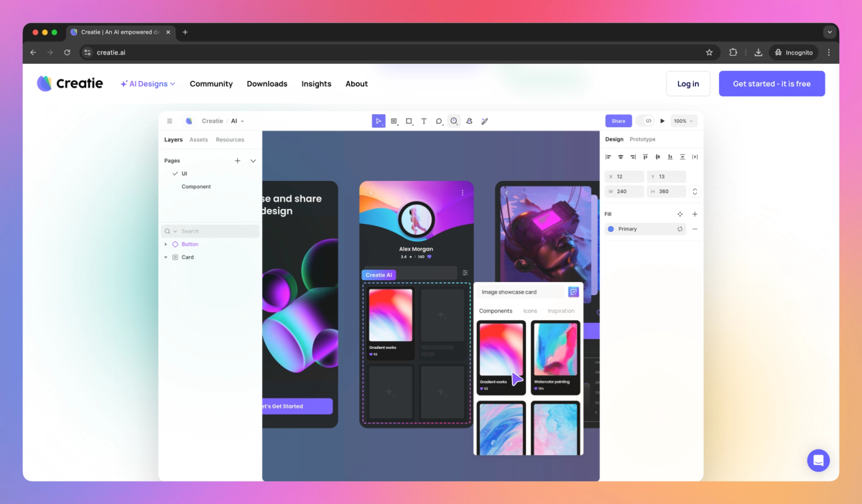Select the Move (pointer) tool
862x504 pixels.
point(379,121)
